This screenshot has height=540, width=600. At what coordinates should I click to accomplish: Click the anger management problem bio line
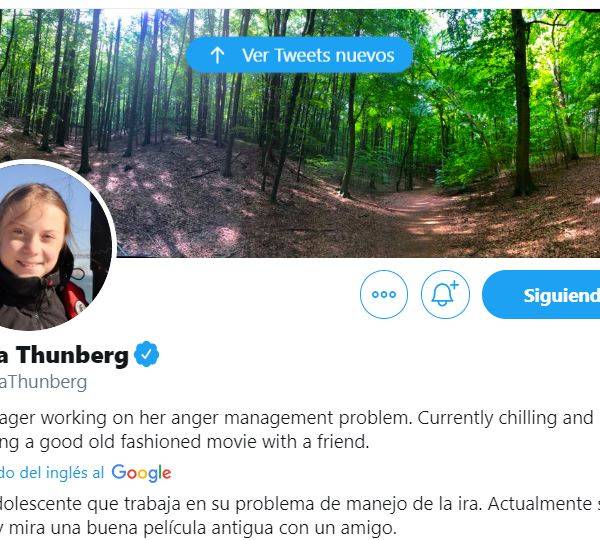(297, 418)
